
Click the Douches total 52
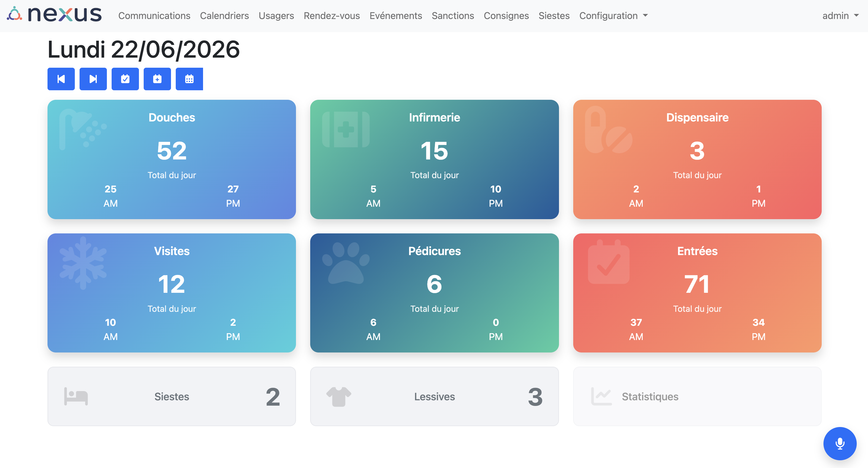(x=172, y=150)
